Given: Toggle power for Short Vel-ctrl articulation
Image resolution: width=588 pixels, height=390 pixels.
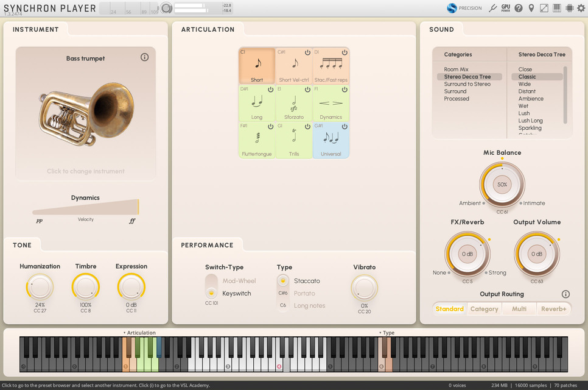Looking at the screenshot, I should pyautogui.click(x=307, y=52).
